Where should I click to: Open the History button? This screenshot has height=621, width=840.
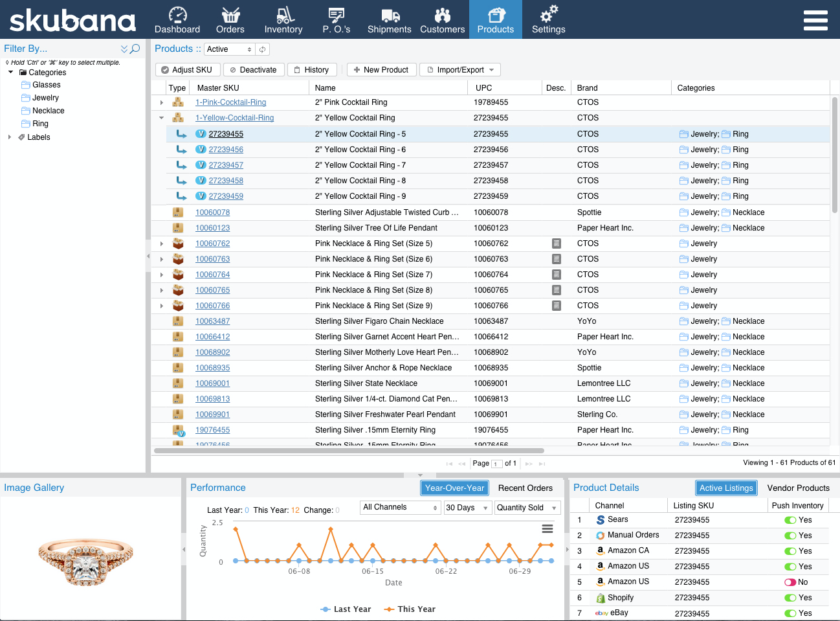click(x=312, y=70)
